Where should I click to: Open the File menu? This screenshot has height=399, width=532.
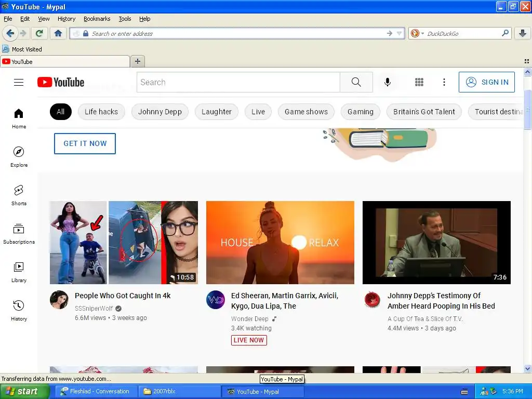coord(8,19)
